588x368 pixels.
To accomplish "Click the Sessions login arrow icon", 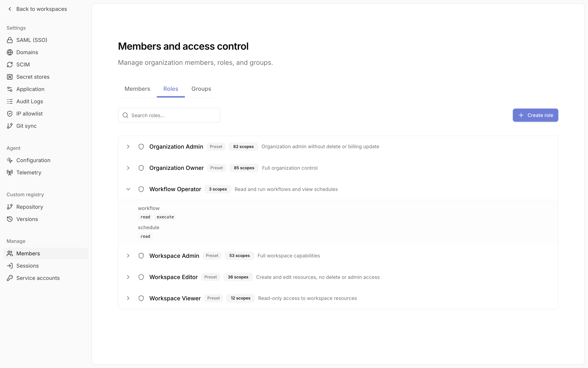I will [10, 266].
